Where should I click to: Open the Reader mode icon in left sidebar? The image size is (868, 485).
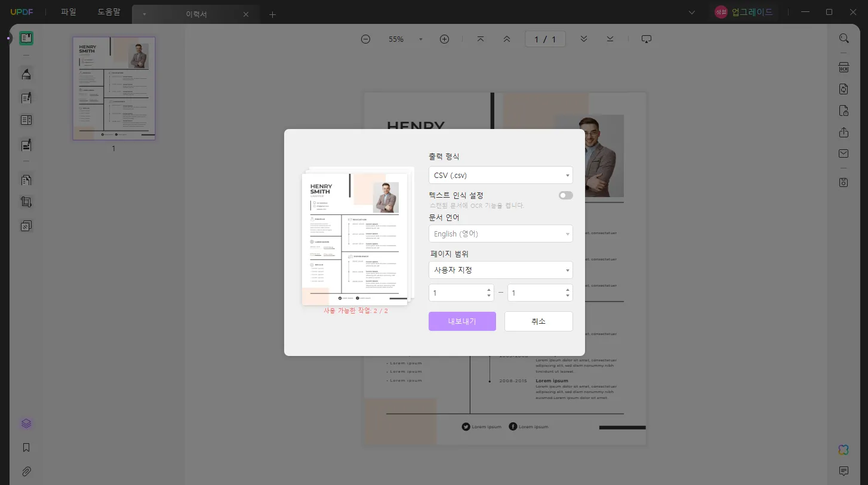[x=26, y=39]
